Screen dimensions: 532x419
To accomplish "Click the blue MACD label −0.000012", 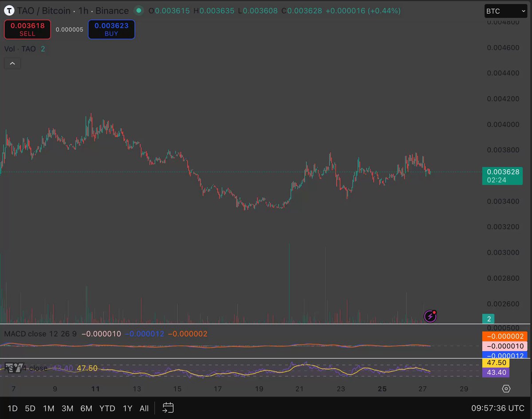I will pos(505,355).
